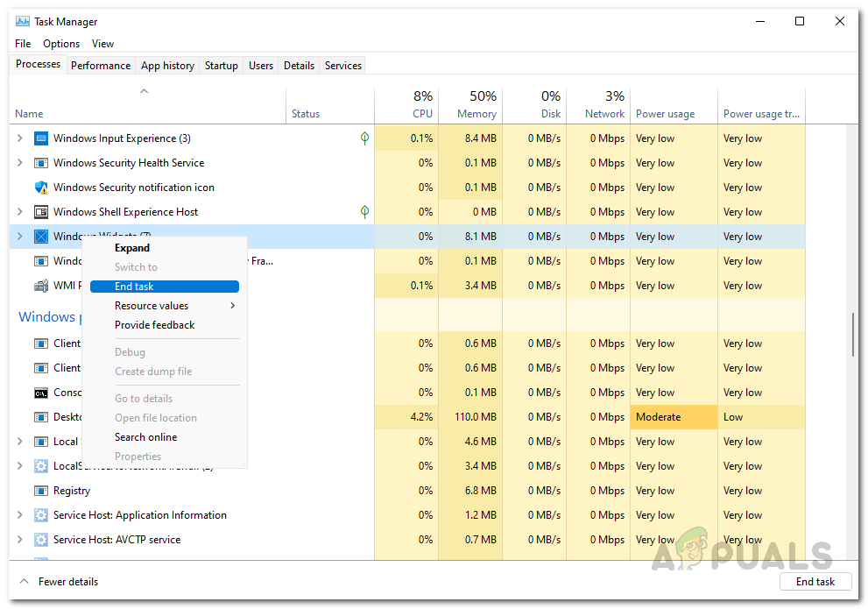Viewport: 868px width, 609px height.
Task: Click the Service Host: Application Information gear icon
Action: (x=41, y=515)
